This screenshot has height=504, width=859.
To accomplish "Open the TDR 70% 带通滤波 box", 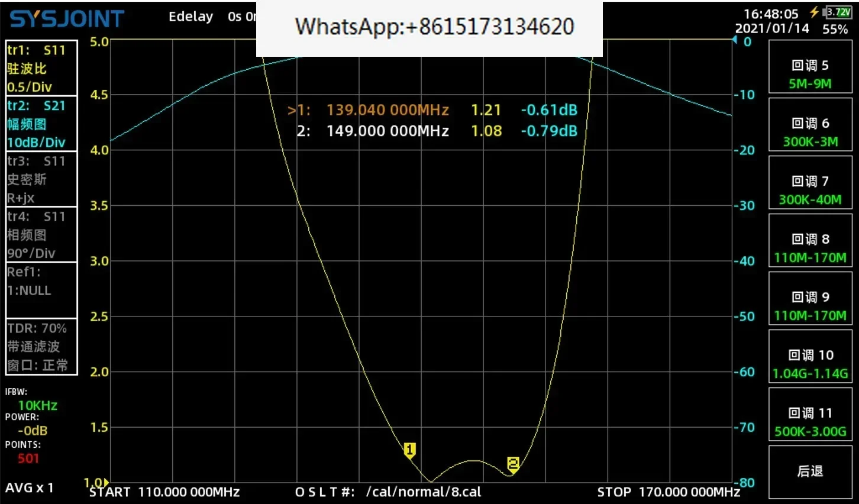I will pyautogui.click(x=41, y=347).
